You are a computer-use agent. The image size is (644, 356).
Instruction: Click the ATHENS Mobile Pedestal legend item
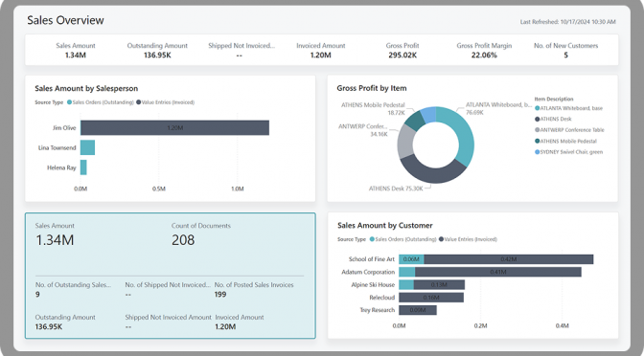tap(565, 141)
